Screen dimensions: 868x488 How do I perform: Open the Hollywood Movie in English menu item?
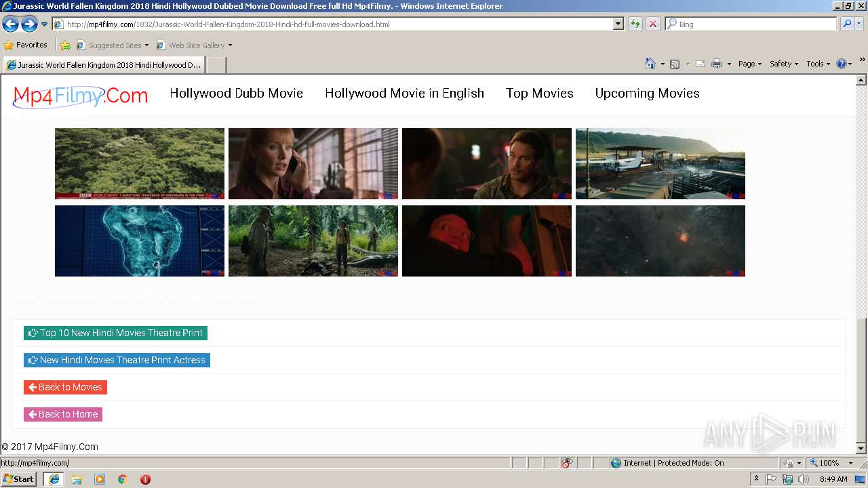click(405, 94)
